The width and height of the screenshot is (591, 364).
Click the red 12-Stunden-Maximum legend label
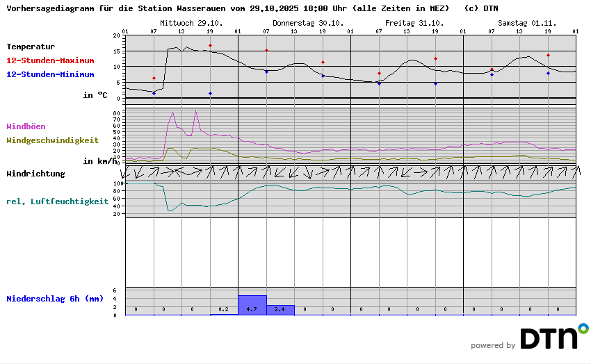point(50,61)
